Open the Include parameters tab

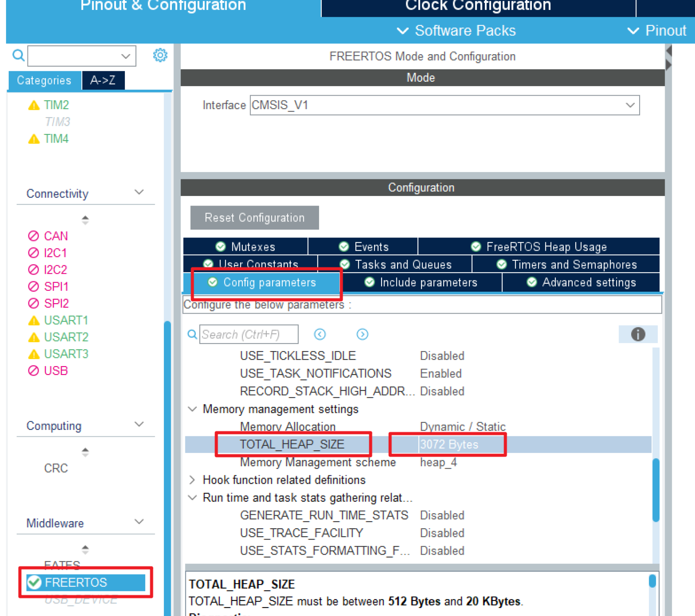[421, 282]
